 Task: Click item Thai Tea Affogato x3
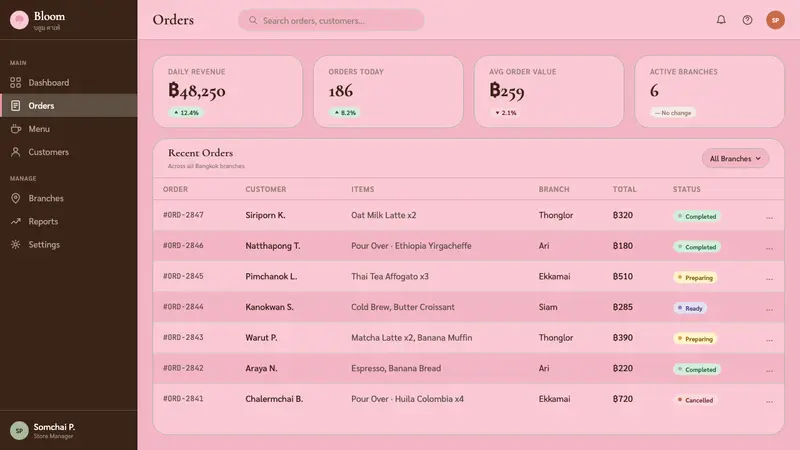pos(390,277)
